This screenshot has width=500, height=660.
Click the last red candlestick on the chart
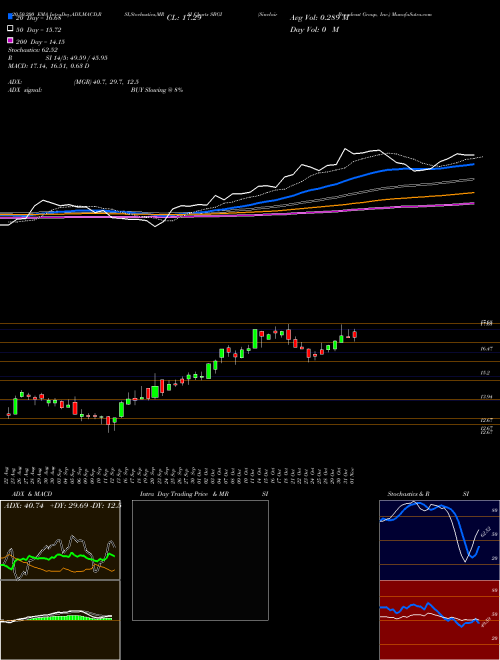click(355, 335)
